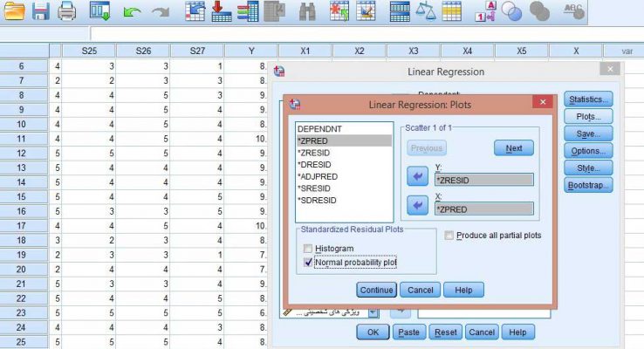
Task: Click the ABC Spell check icon
Action: tap(574, 11)
